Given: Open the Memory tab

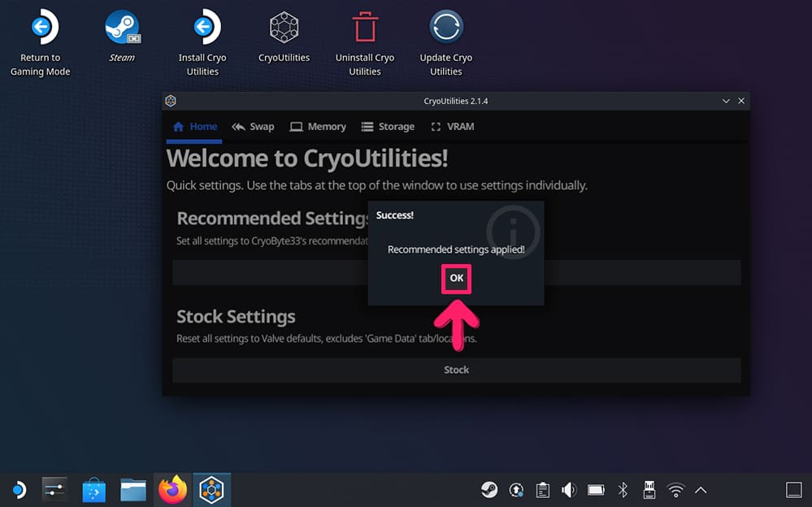Looking at the screenshot, I should click(318, 127).
